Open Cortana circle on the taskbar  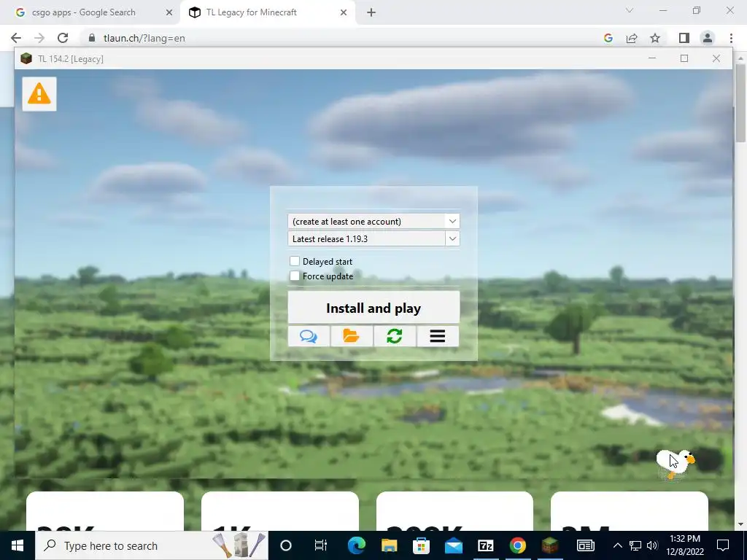pyautogui.click(x=286, y=545)
